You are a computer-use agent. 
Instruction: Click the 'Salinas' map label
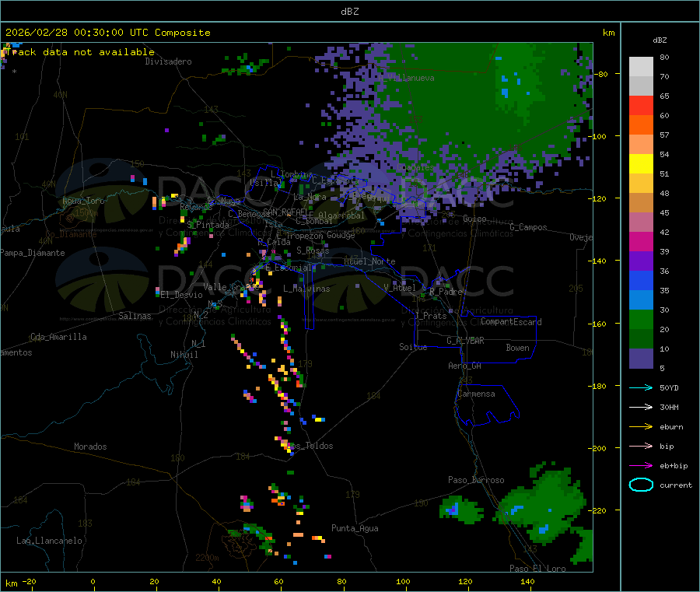click(135, 316)
